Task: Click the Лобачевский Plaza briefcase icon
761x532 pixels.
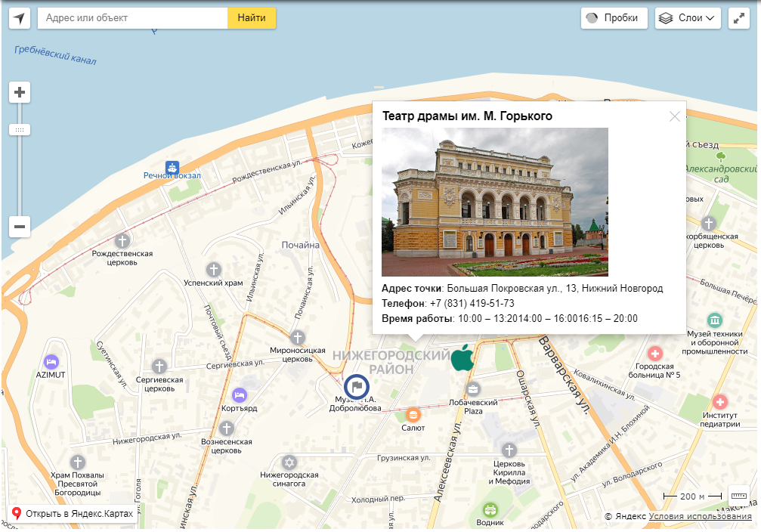Action: coord(473,390)
